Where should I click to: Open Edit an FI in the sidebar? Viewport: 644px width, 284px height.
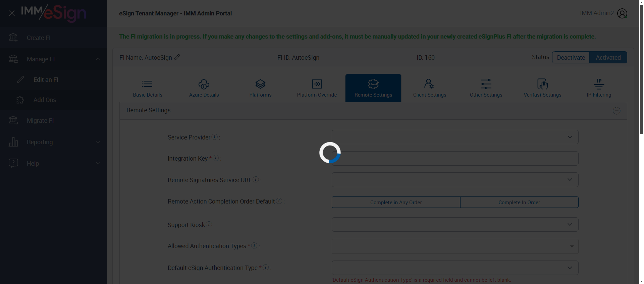(x=54, y=79)
